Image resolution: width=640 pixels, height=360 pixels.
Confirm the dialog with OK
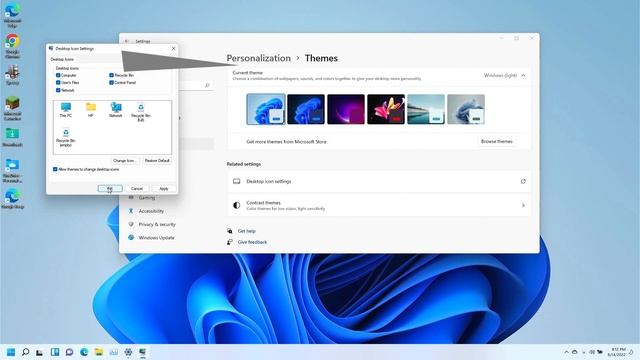110,189
